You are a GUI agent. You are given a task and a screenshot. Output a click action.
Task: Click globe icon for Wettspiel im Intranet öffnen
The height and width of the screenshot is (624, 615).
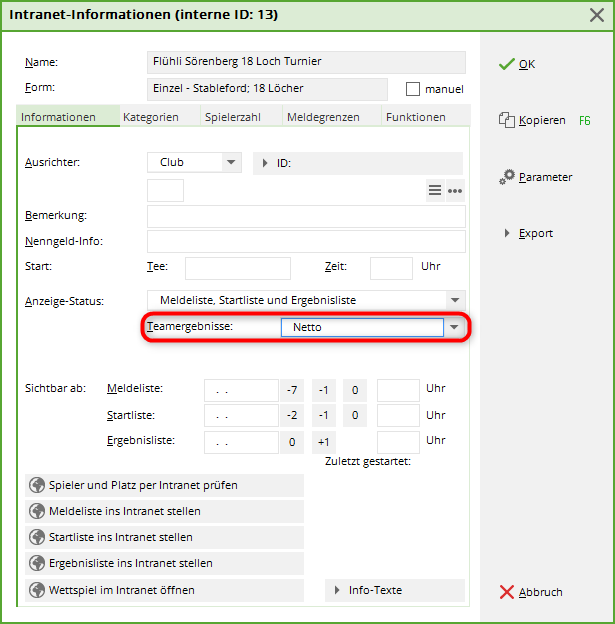(x=37, y=590)
